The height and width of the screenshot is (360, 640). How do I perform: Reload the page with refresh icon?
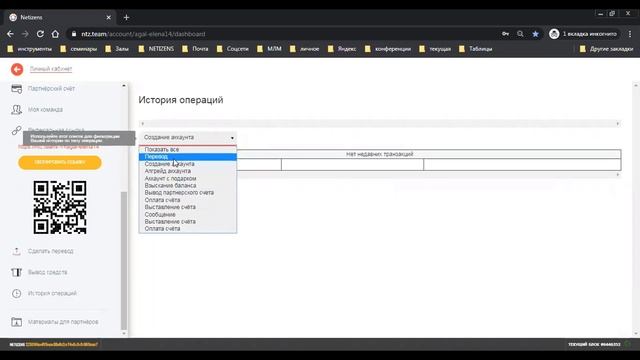tap(40, 34)
